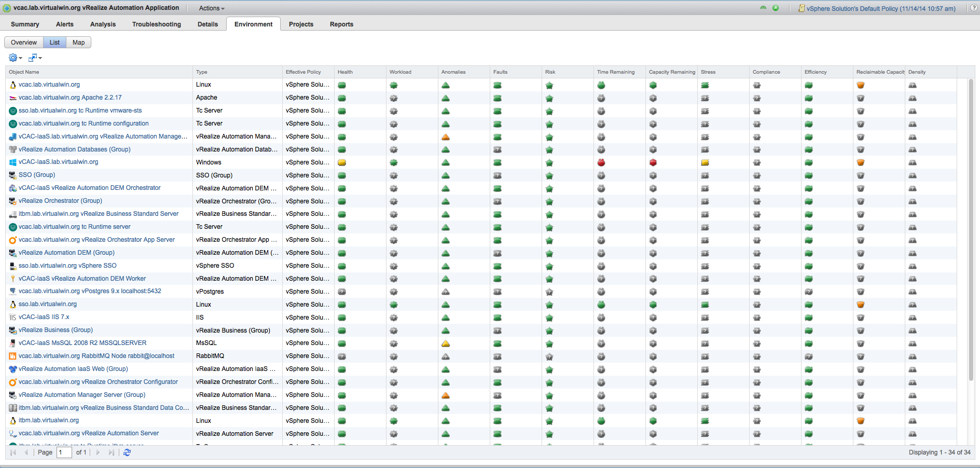Open SSO (Group) object link

click(37, 175)
